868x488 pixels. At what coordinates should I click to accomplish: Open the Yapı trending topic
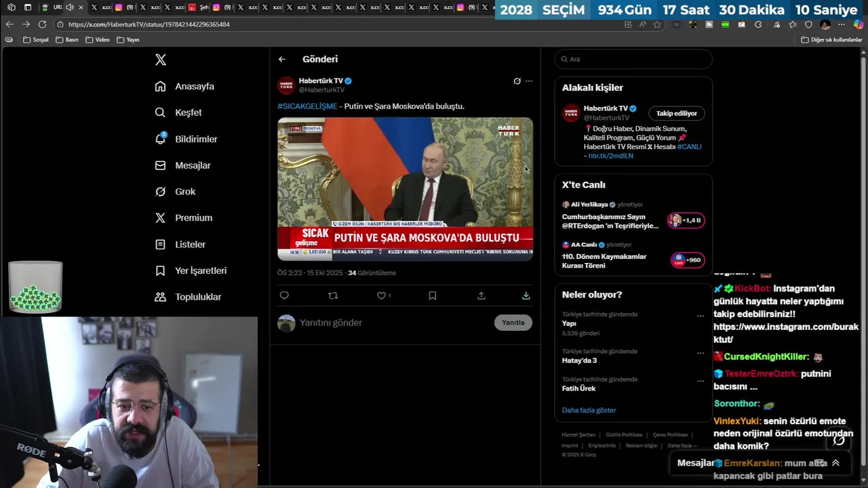(x=569, y=323)
